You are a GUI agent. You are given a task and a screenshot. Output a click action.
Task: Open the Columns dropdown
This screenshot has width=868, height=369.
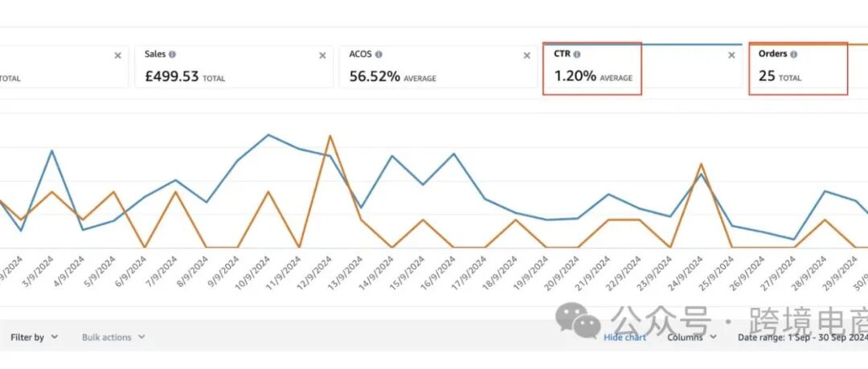[x=692, y=337]
